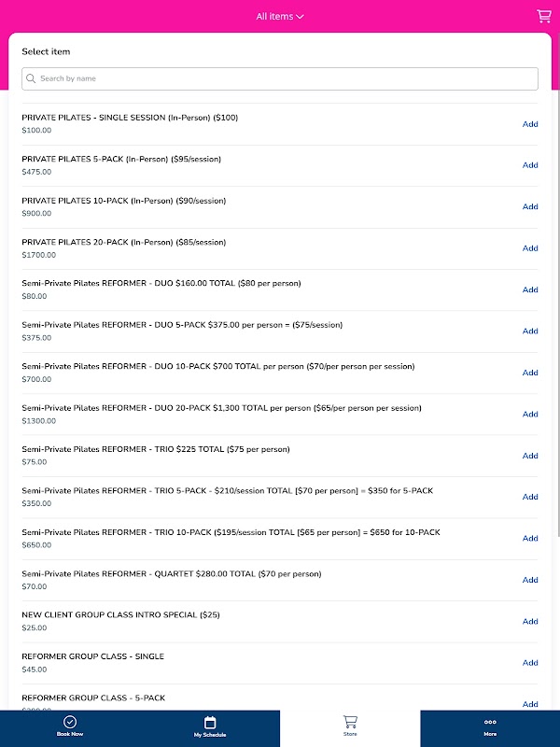This screenshot has height=747, width=560.
Task: Add Reformer QUARTET session
Action: pyautogui.click(x=530, y=580)
